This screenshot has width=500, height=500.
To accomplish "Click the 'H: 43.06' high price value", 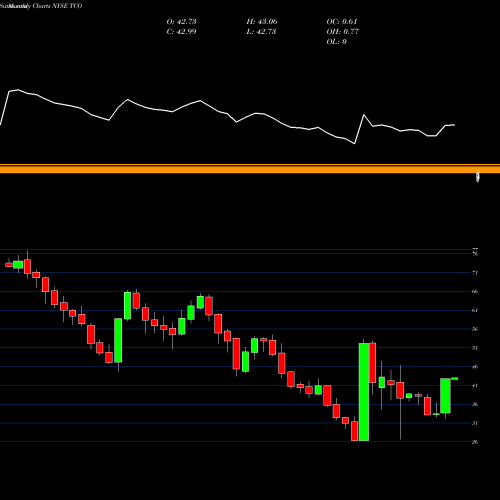I will pyautogui.click(x=262, y=22).
